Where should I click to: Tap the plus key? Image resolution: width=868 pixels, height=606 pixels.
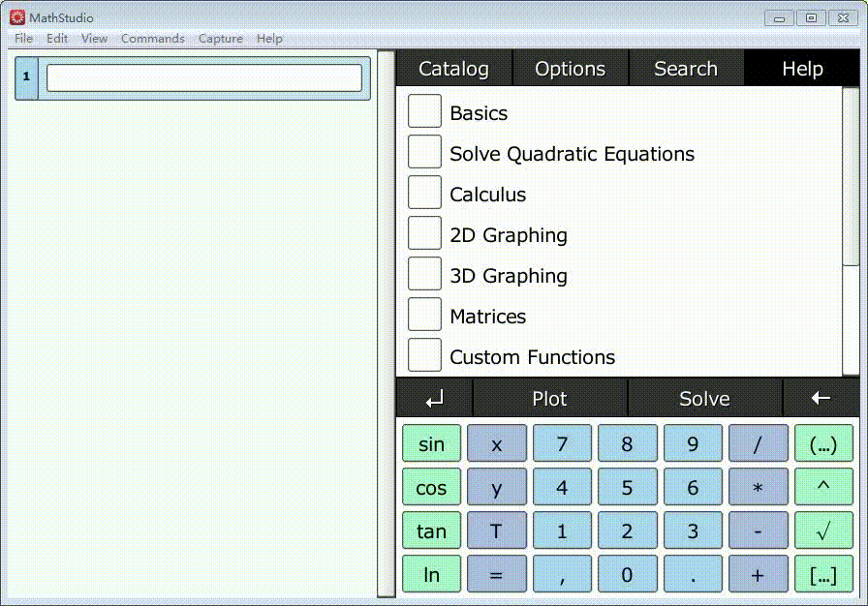tap(758, 574)
